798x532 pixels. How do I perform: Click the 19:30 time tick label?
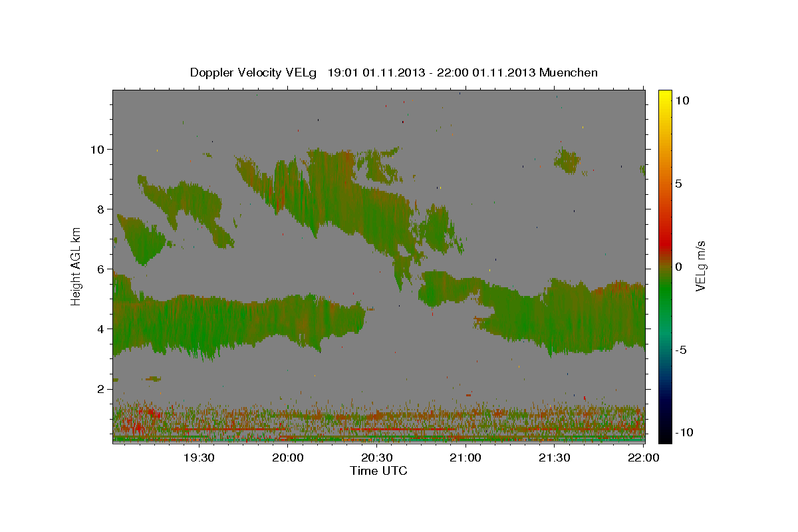pyautogui.click(x=199, y=458)
